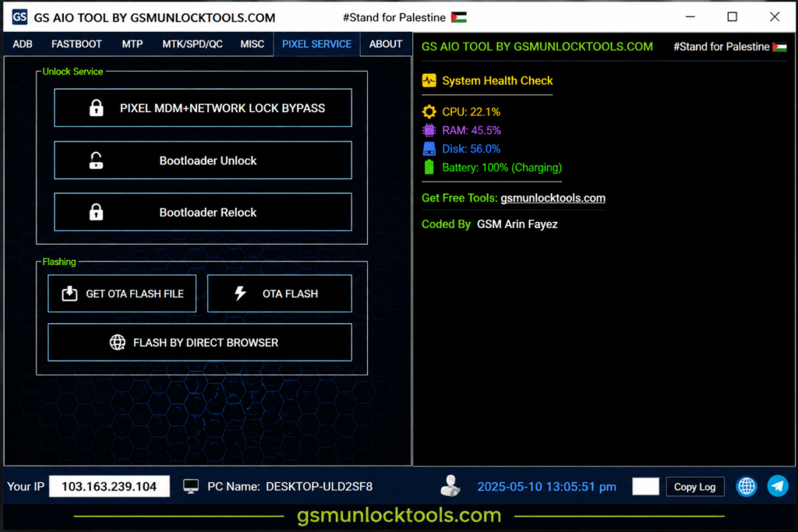Screen dimensions: 798x532
Task: Click the GS app logo in title bar
Action: coord(19,17)
